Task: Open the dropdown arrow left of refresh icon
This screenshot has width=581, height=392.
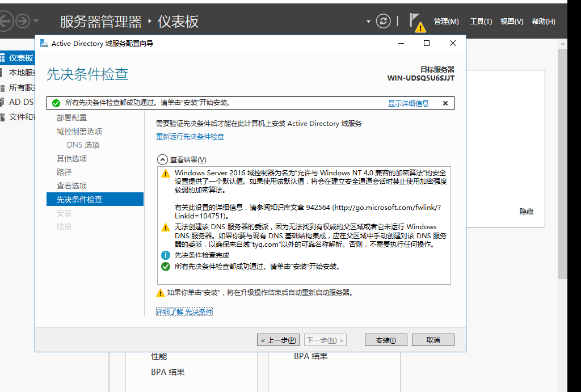Action: tap(368, 21)
